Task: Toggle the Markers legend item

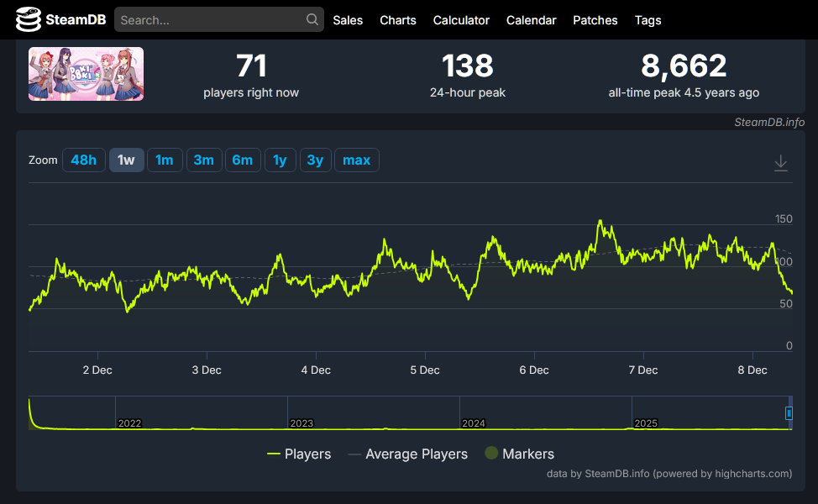Action: 520,454
